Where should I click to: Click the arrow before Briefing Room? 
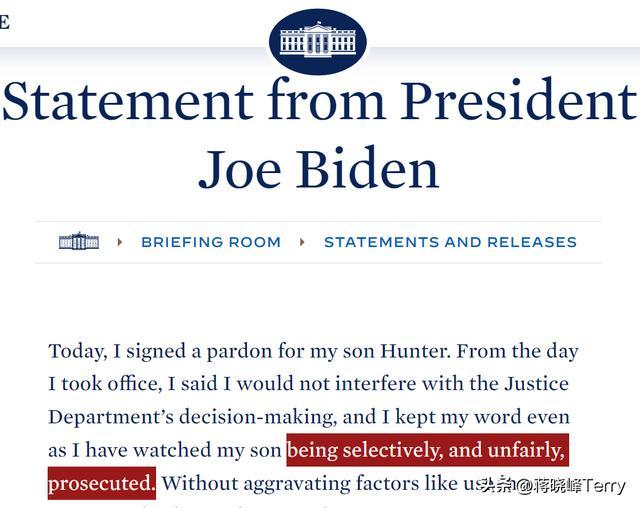click(120, 242)
